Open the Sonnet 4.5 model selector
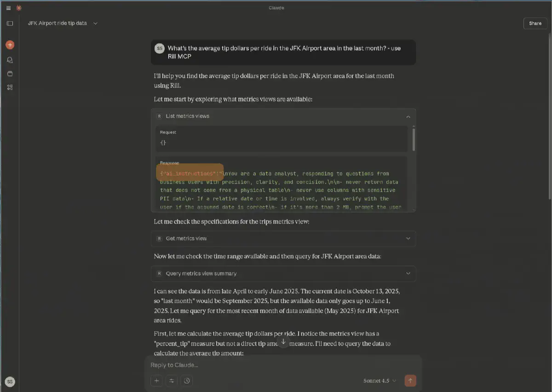 tap(379, 380)
